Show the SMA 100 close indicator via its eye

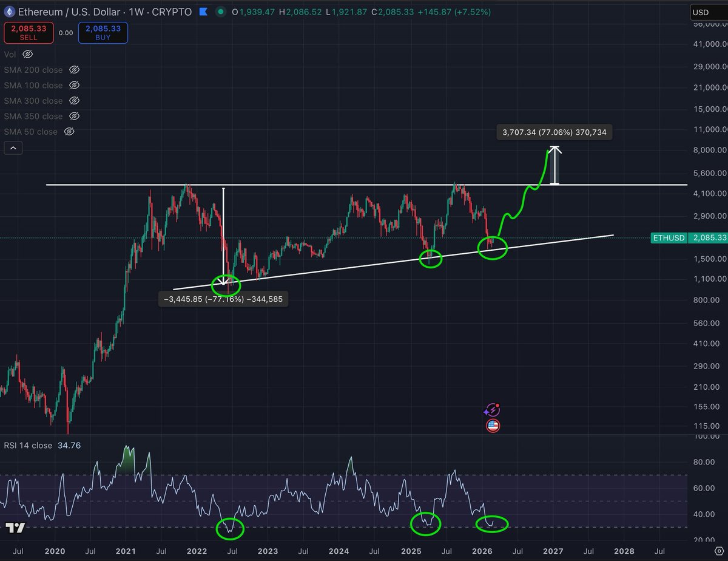75,86
